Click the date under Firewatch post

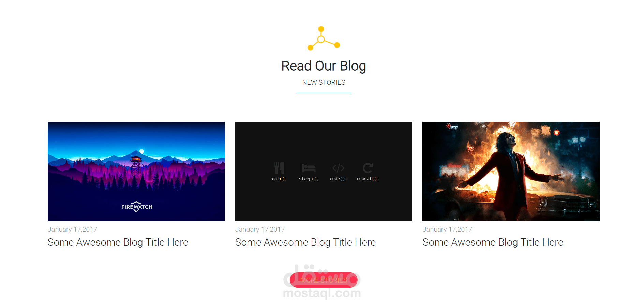pyautogui.click(x=72, y=229)
